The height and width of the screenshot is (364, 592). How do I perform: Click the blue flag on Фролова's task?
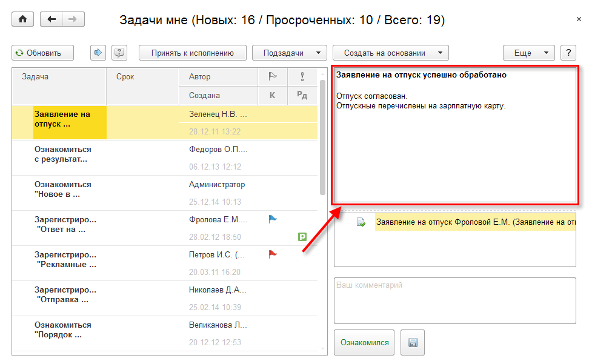tap(272, 219)
